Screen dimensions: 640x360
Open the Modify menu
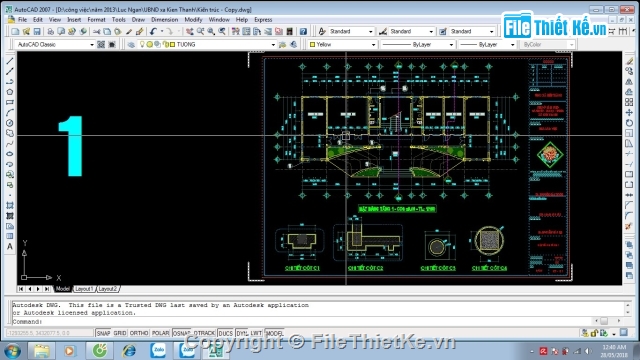193,20
